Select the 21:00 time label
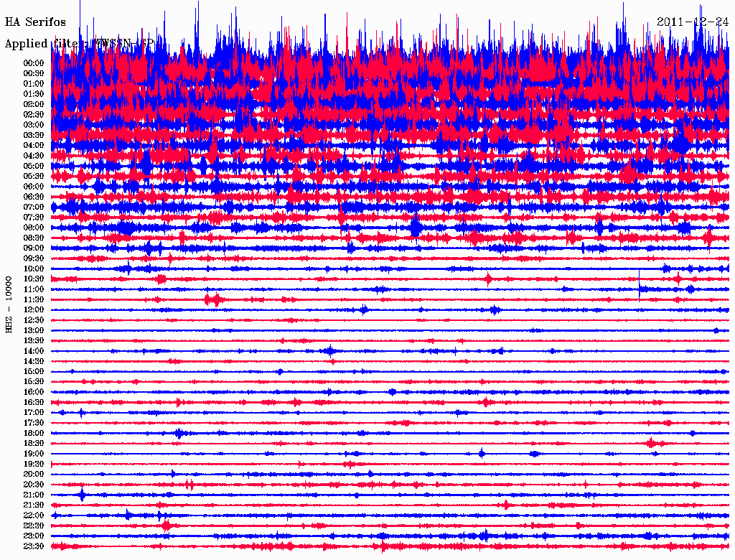This screenshot has height=560, width=735. tap(34, 495)
